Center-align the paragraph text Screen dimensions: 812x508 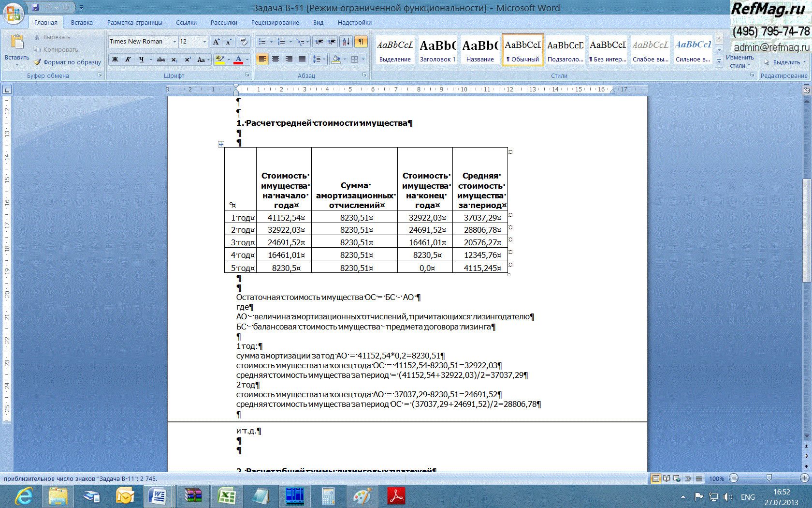[x=275, y=59]
